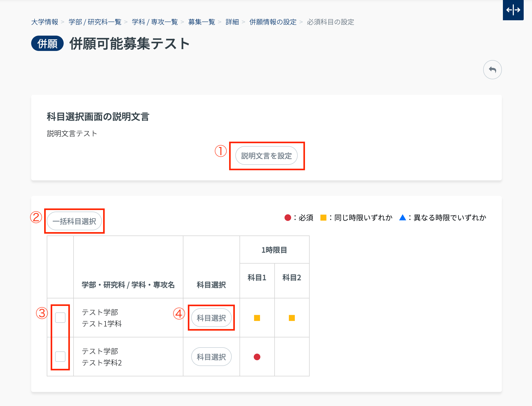Click the red circle legend icon

(288, 218)
